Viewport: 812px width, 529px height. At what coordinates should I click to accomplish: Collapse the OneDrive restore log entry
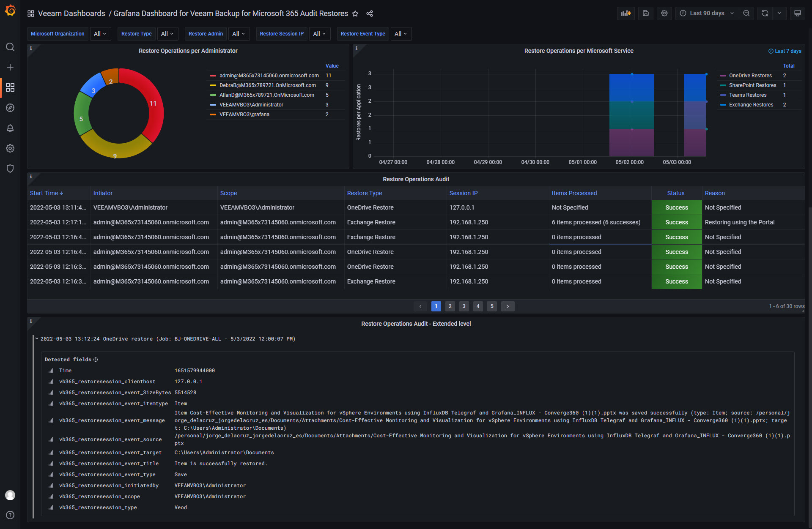[x=37, y=339]
